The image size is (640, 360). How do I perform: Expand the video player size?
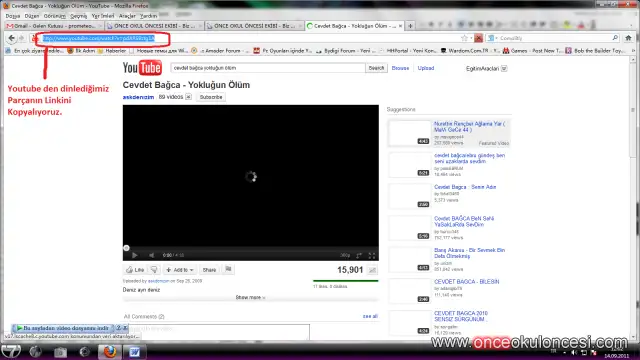[359, 256]
